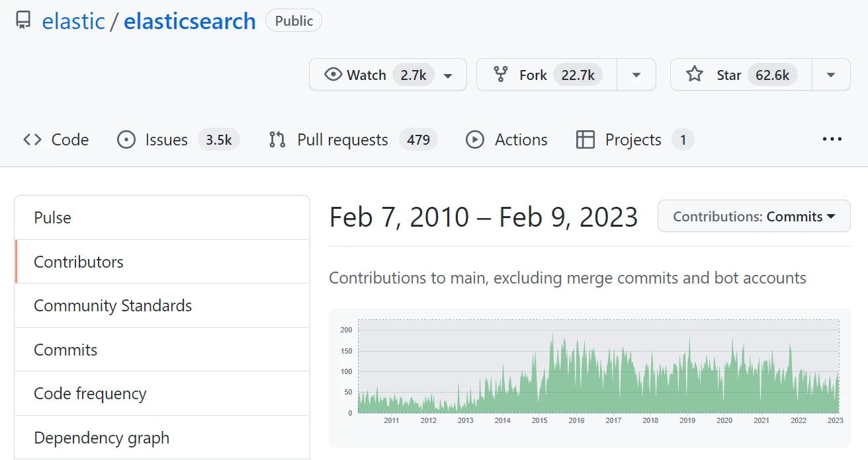Click the Star icon

click(694, 75)
